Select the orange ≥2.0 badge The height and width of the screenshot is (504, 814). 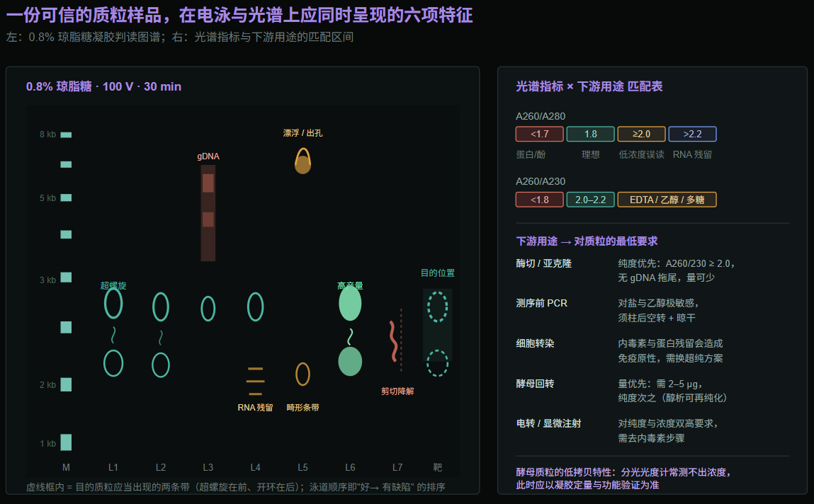641,134
